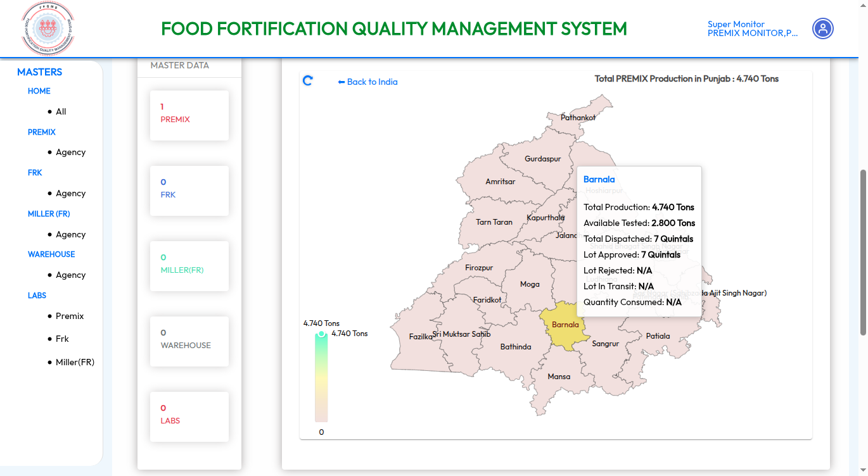Open the FRK master data card
868x476 pixels.
tap(189, 191)
